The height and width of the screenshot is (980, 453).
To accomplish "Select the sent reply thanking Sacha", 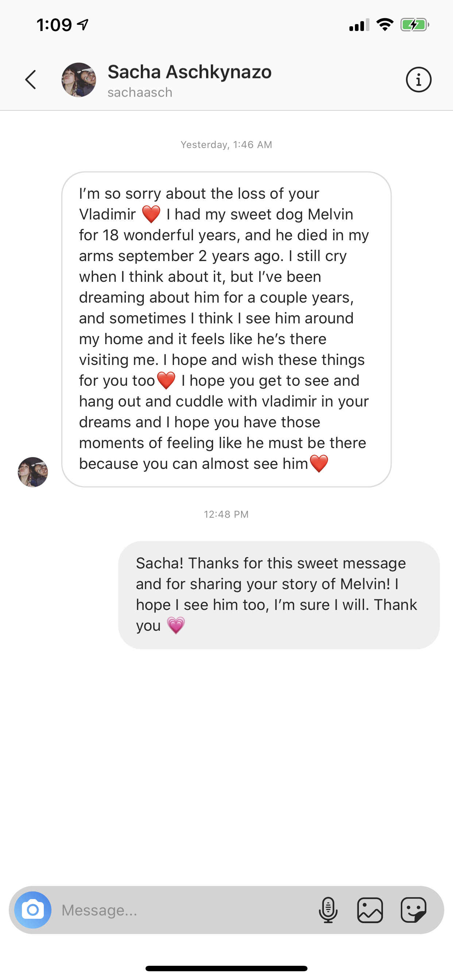I will (x=279, y=595).
